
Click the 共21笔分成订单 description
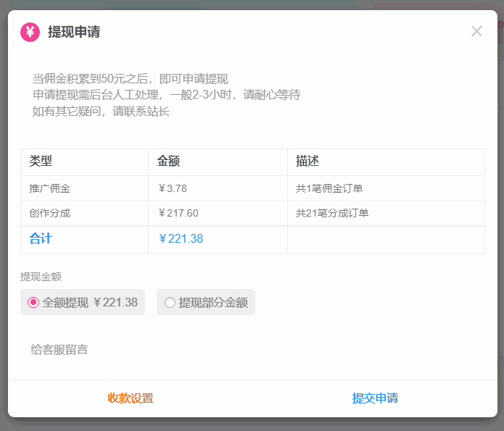click(332, 213)
